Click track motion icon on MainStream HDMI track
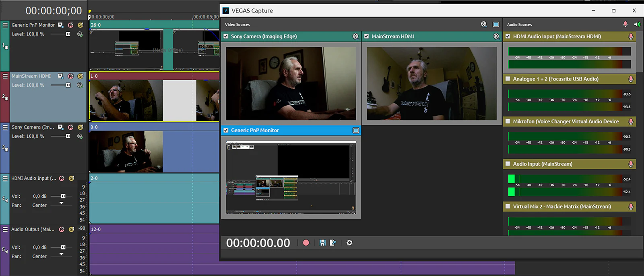This screenshot has width=644, height=276. [x=61, y=76]
